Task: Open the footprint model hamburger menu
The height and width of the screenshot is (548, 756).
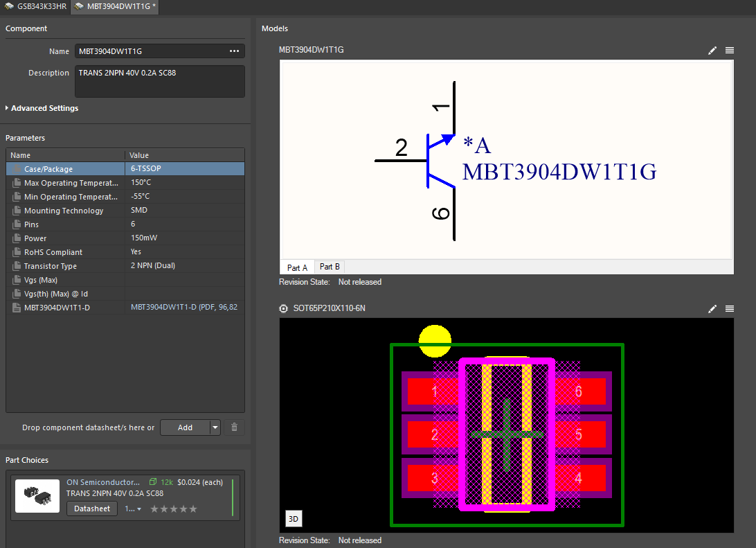Action: click(729, 308)
